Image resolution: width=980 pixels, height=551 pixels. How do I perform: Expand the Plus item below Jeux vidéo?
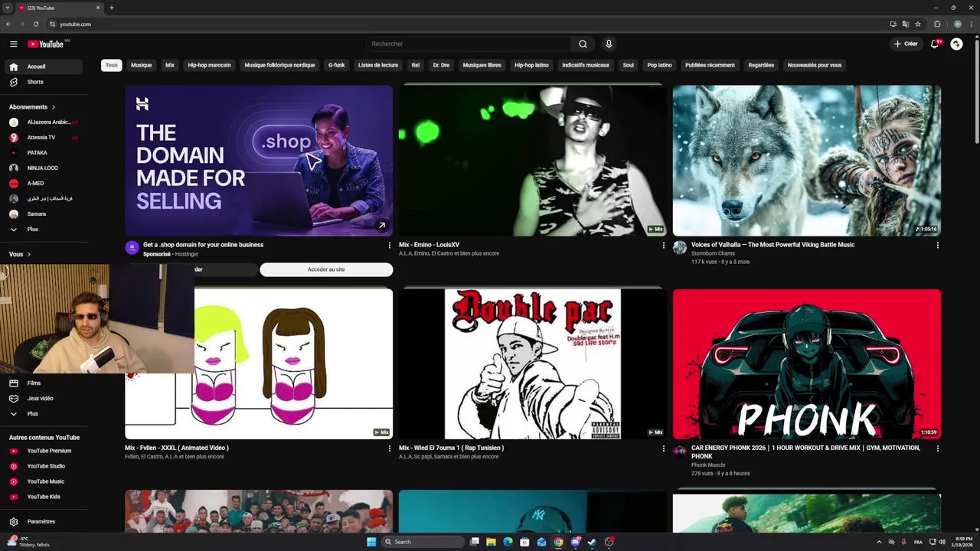pos(43,413)
